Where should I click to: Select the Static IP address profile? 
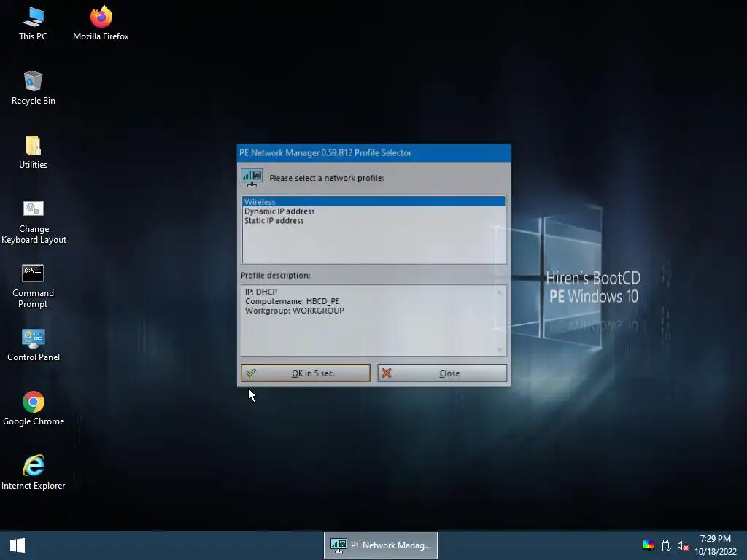[373, 221]
